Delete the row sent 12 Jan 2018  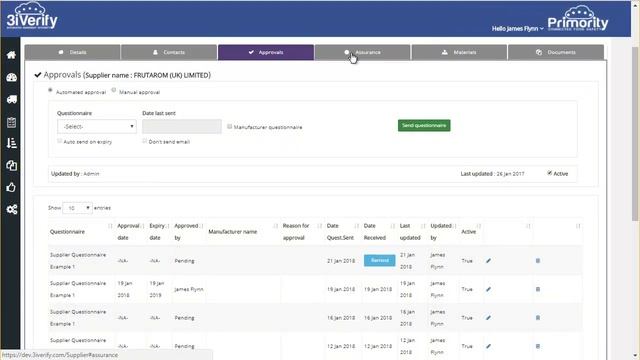pyautogui.click(x=538, y=346)
